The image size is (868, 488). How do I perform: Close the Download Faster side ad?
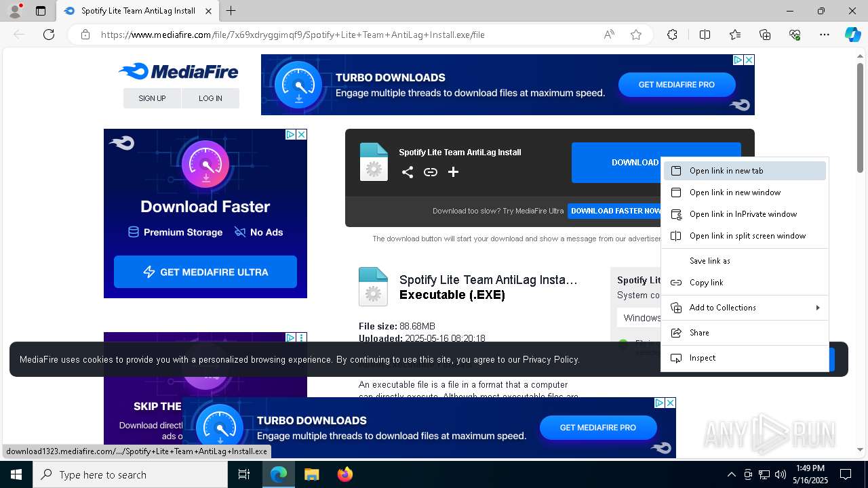(301, 134)
